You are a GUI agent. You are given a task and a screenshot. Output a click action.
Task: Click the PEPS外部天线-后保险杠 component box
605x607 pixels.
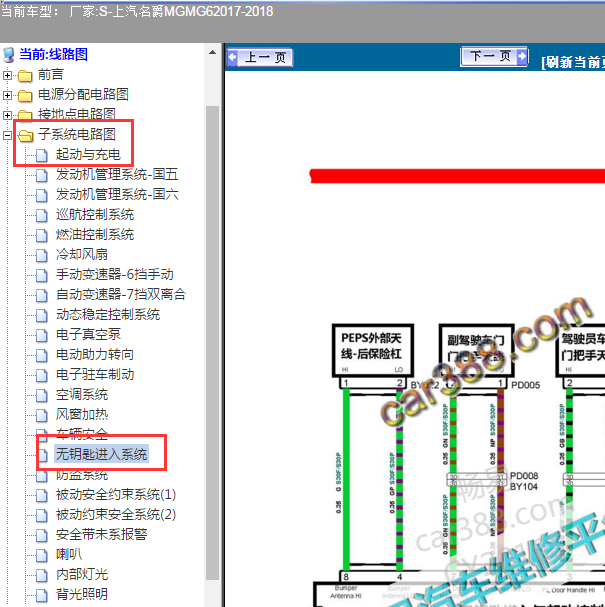tap(373, 351)
